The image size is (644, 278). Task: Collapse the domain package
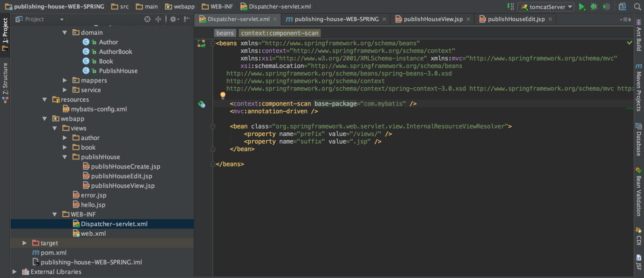tap(64, 33)
